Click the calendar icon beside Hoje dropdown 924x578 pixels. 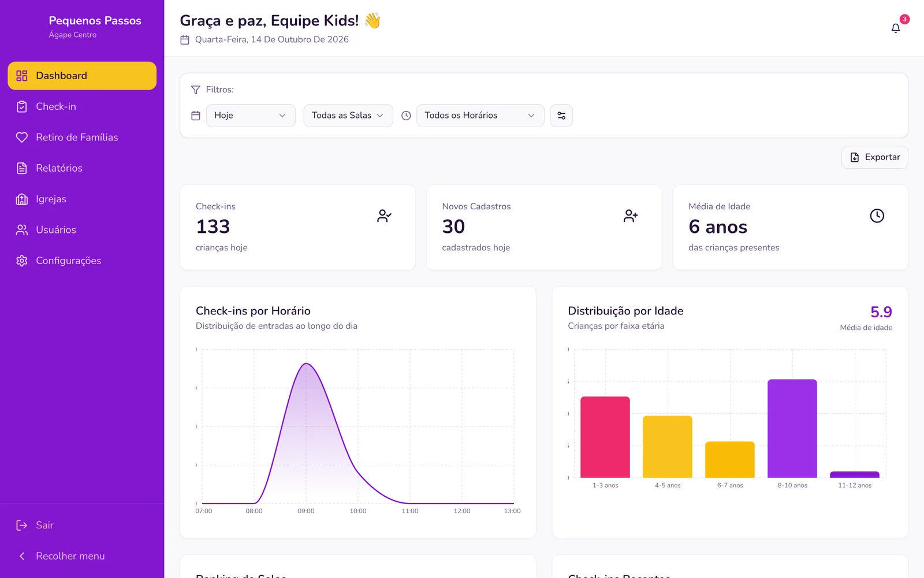click(x=196, y=116)
